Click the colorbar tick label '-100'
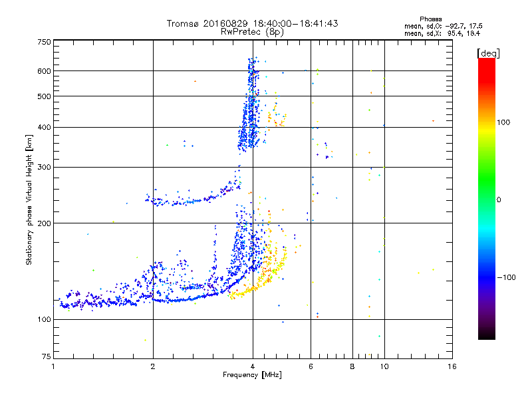 [506, 277]
